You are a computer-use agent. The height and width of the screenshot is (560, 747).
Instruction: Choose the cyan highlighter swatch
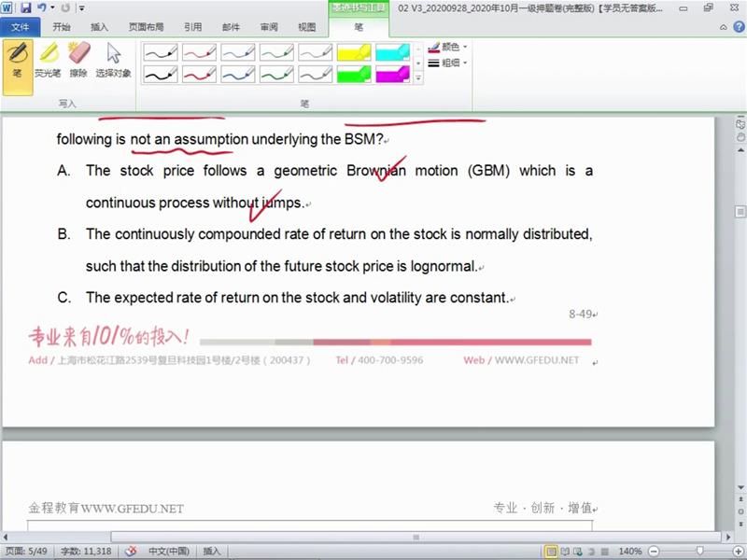pyautogui.click(x=392, y=52)
